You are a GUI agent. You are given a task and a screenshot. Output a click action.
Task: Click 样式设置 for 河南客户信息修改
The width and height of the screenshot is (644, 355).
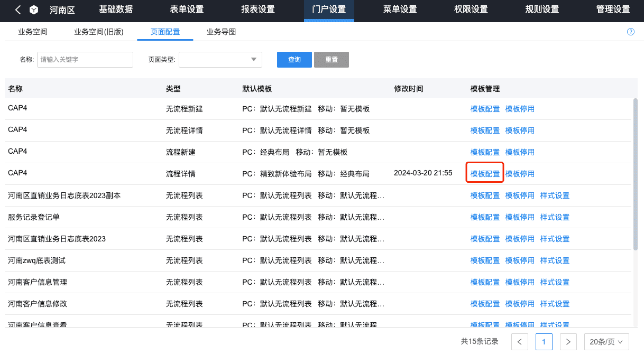[555, 304]
